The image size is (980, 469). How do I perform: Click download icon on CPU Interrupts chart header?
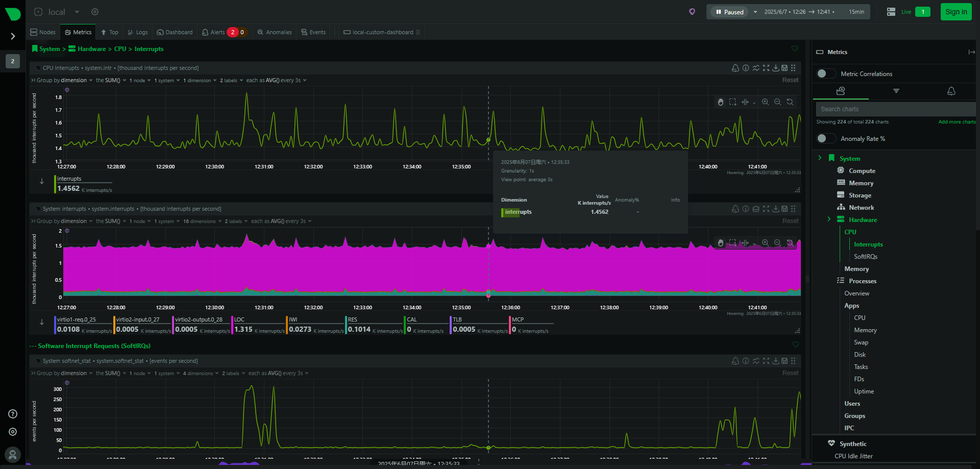point(775,68)
